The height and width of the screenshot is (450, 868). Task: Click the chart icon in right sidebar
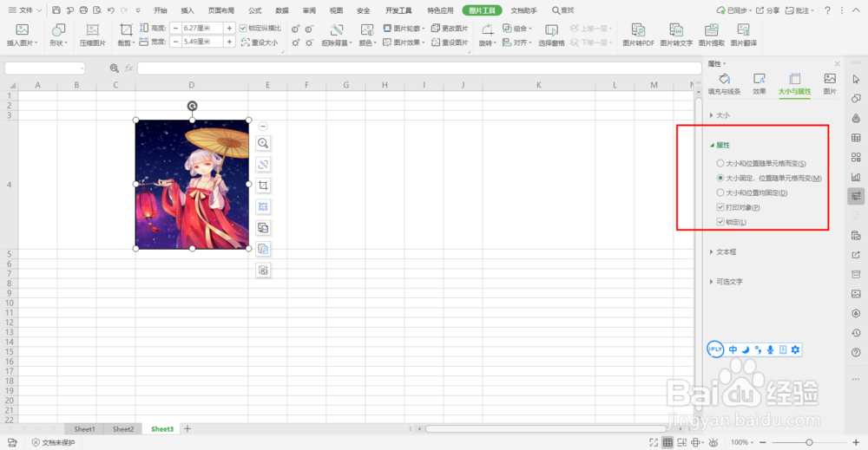[856, 176]
